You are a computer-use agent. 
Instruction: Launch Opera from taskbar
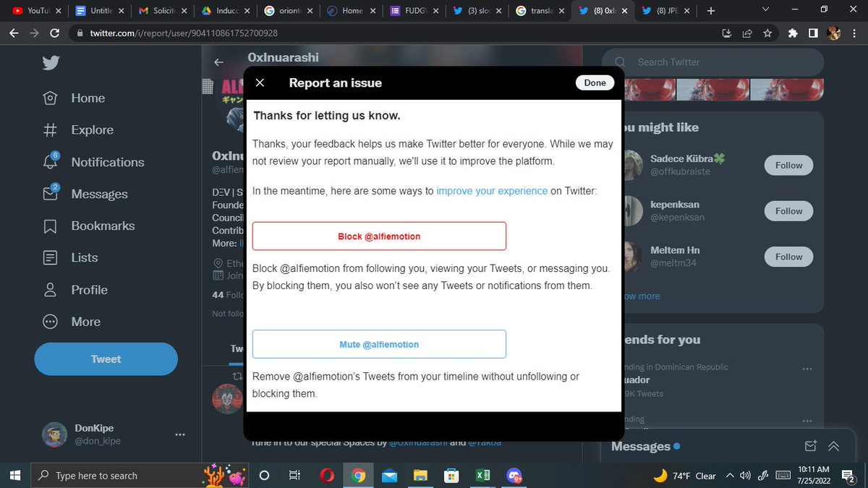click(326, 475)
